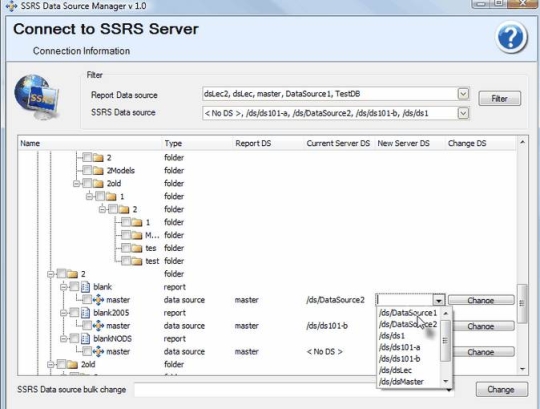Click the Current Server DS column header
Screen dimensions: 540x409
pyautogui.click(x=339, y=143)
